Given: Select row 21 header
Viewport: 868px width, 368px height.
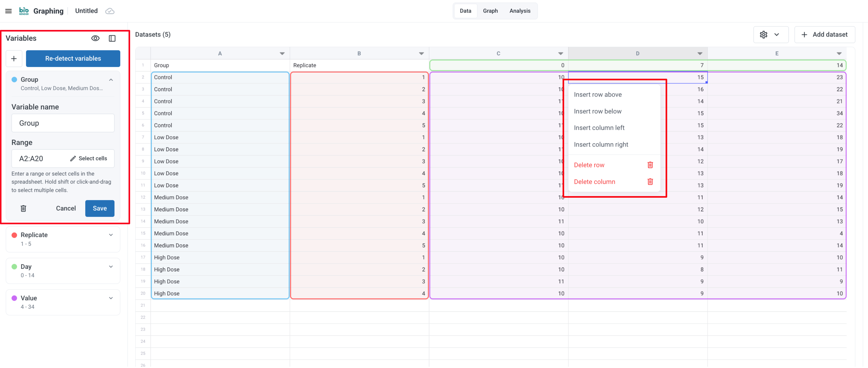Looking at the screenshot, I should pyautogui.click(x=143, y=305).
